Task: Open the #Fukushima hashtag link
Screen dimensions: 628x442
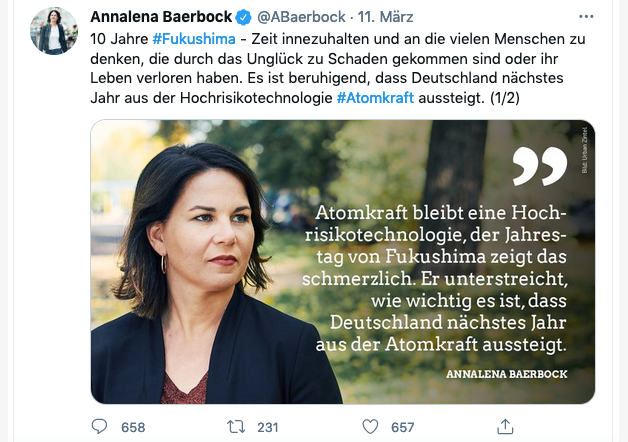Action: pyautogui.click(x=194, y=39)
